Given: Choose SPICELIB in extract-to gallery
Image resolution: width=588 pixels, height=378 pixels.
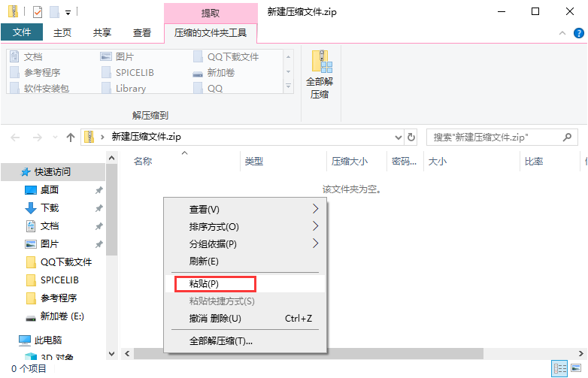Looking at the screenshot, I should [128, 72].
